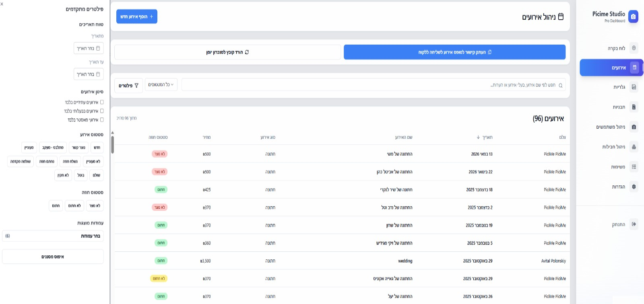Check the events I own (אירועים בבעלותי בלבד) checkbox

pyautogui.click(x=102, y=111)
